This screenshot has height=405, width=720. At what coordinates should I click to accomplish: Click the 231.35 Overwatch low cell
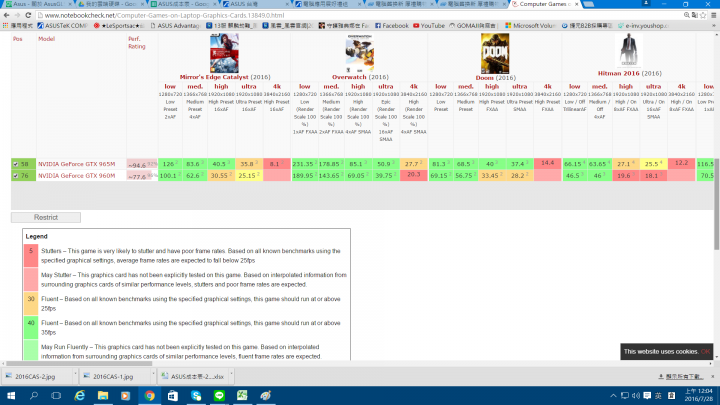[x=304, y=164]
